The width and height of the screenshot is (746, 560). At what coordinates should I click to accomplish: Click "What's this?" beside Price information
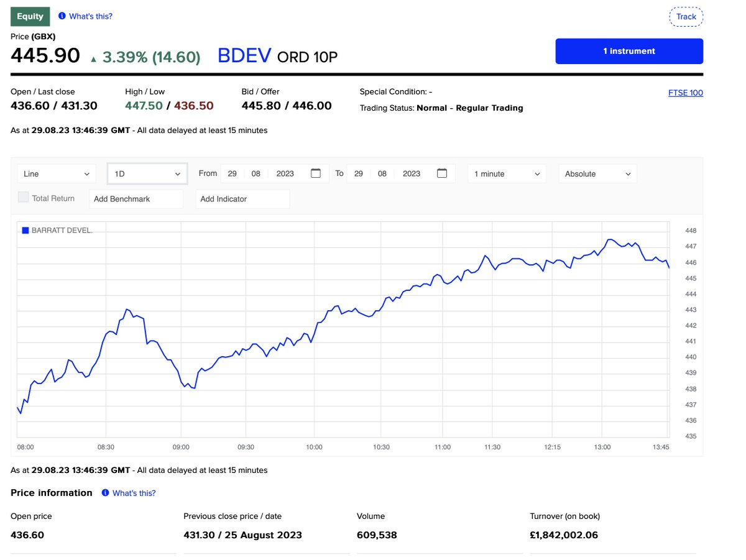(x=132, y=493)
